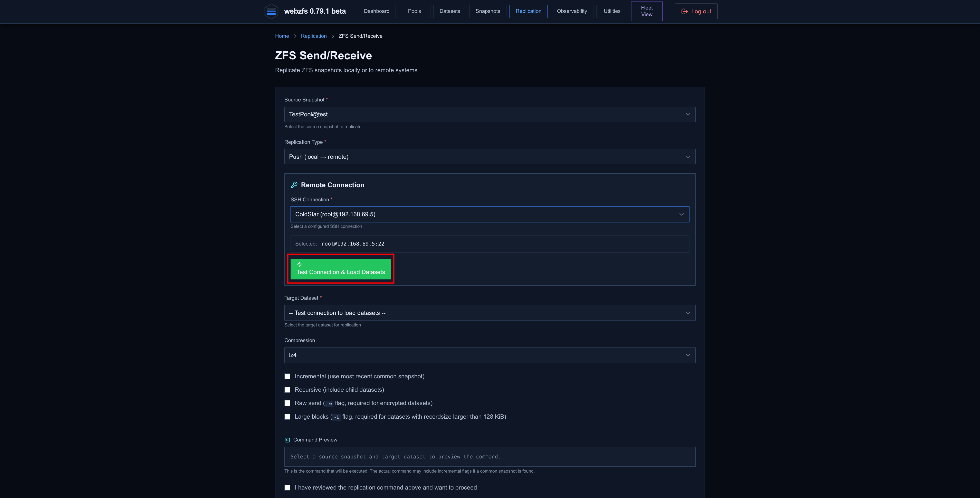The height and width of the screenshot is (498, 980).
Task: Tick the Raw send checkbox
Action: [x=287, y=403]
